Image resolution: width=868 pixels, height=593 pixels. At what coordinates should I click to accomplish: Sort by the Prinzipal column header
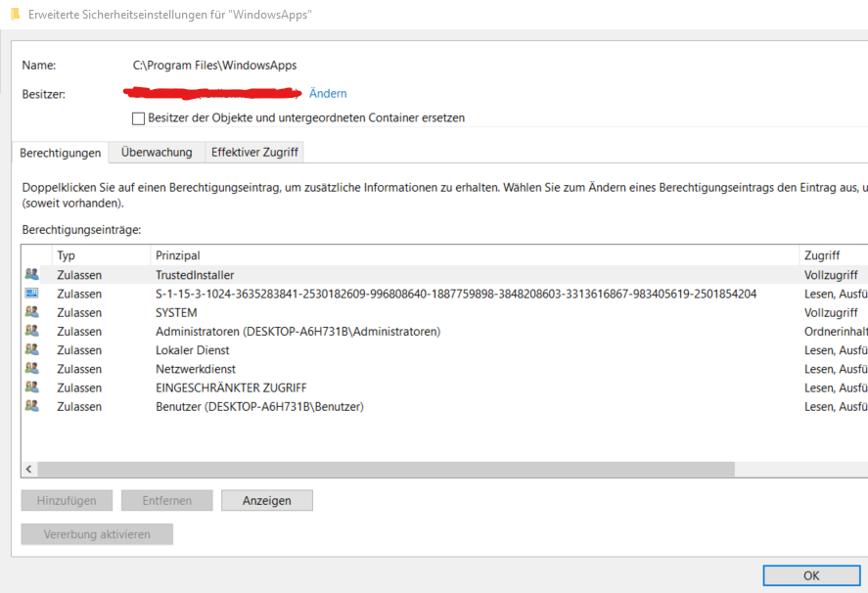click(x=475, y=255)
